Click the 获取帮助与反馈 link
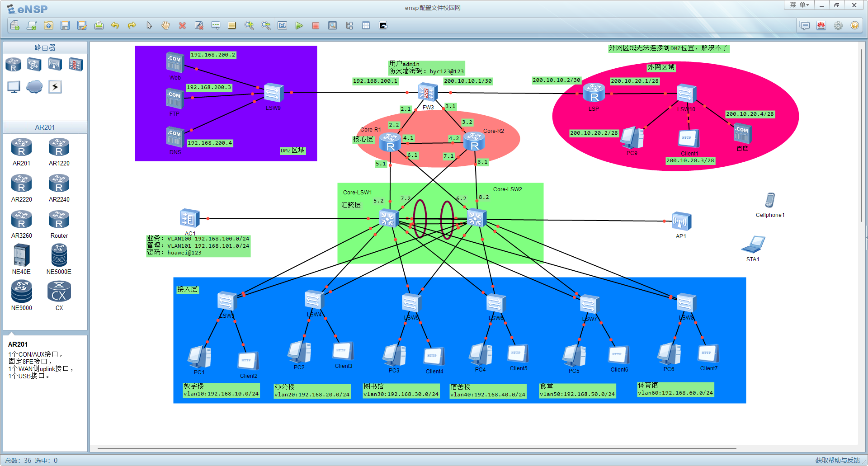 [x=837, y=460]
